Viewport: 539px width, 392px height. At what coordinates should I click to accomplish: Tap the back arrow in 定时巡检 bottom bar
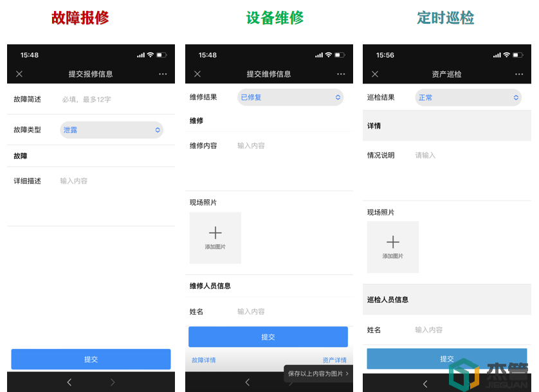pyautogui.click(x=425, y=384)
